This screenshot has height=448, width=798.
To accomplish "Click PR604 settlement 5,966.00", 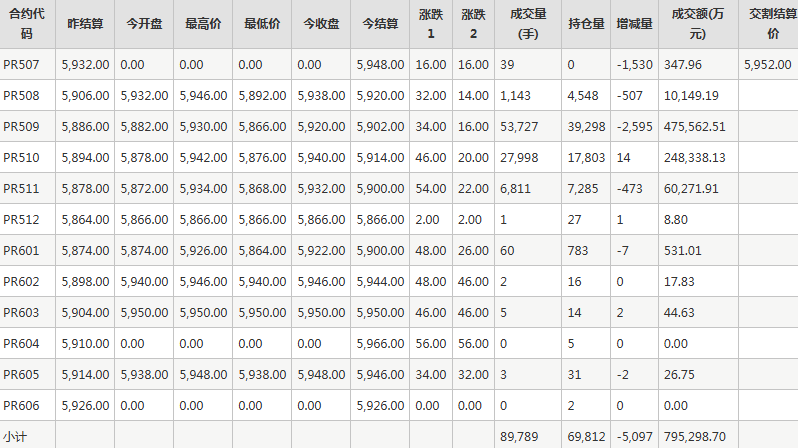I will click(x=380, y=344).
